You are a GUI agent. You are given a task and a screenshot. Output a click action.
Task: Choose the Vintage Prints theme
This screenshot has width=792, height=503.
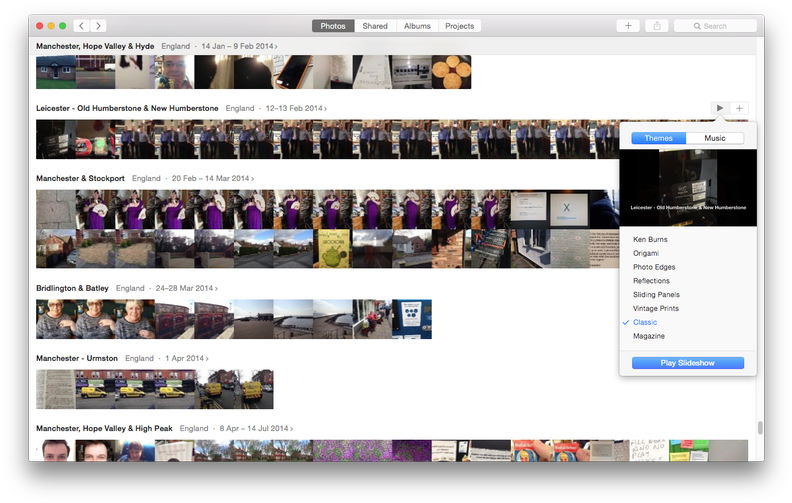[656, 308]
